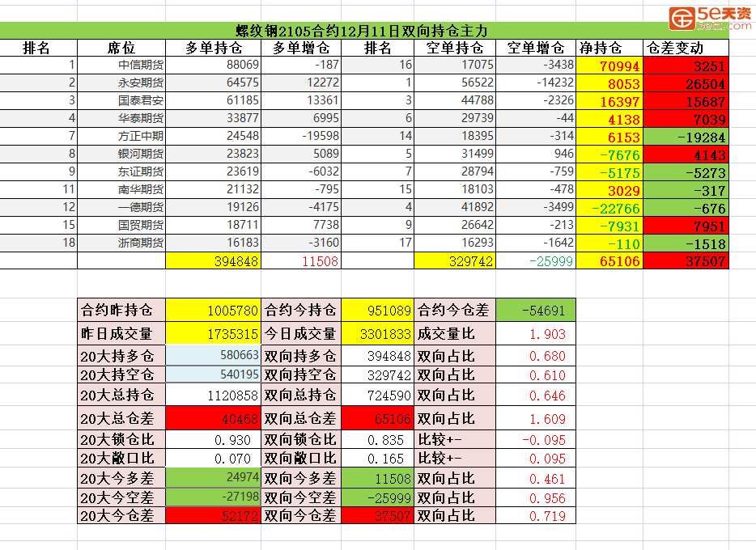Select the net position cell 70994

coord(609,65)
